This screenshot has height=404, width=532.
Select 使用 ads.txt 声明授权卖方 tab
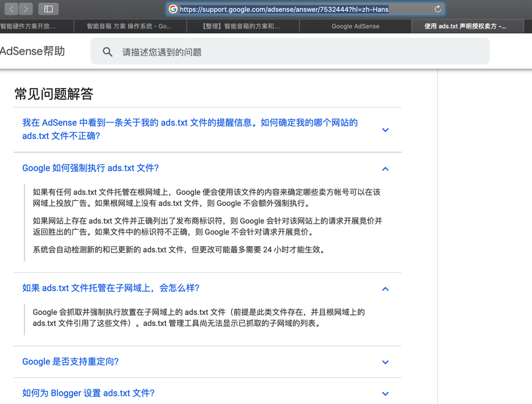pos(467,26)
